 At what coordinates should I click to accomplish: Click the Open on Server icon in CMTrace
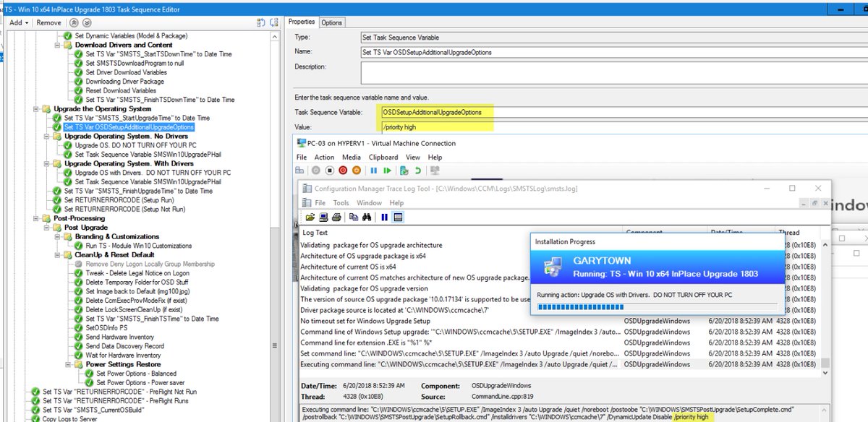[x=322, y=217]
